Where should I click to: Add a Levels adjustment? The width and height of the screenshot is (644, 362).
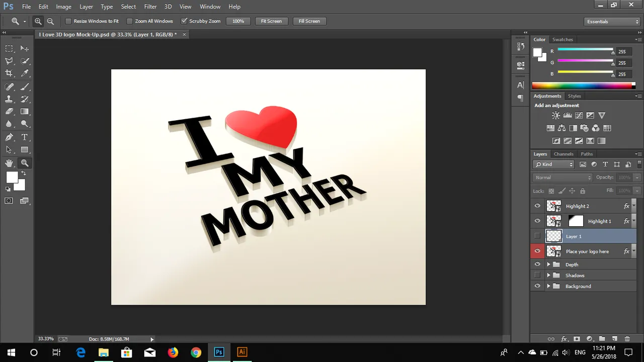[x=568, y=115]
